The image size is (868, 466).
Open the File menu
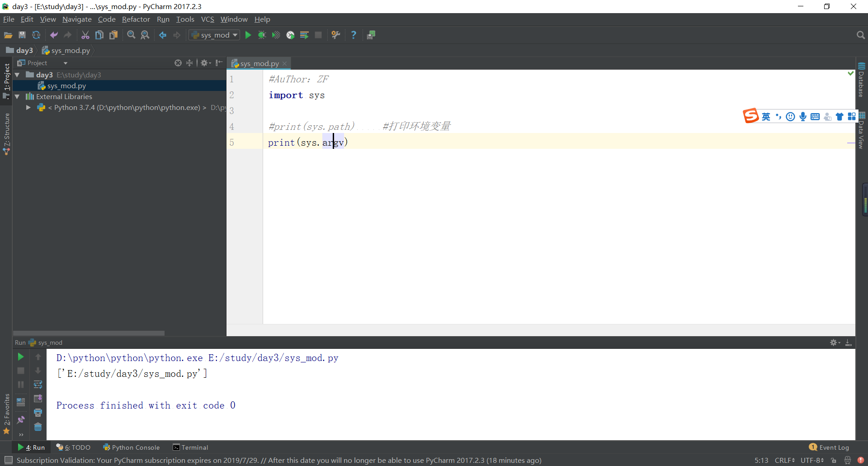[x=9, y=19]
